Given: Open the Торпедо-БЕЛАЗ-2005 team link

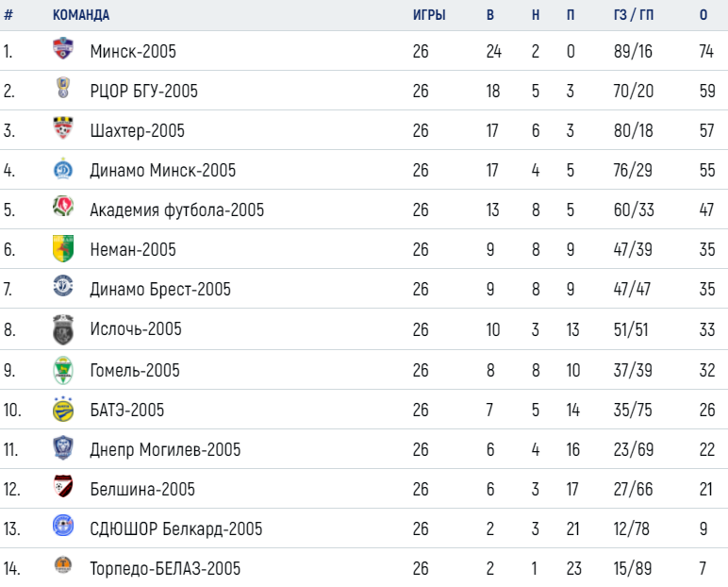Looking at the screenshot, I should [165, 568].
